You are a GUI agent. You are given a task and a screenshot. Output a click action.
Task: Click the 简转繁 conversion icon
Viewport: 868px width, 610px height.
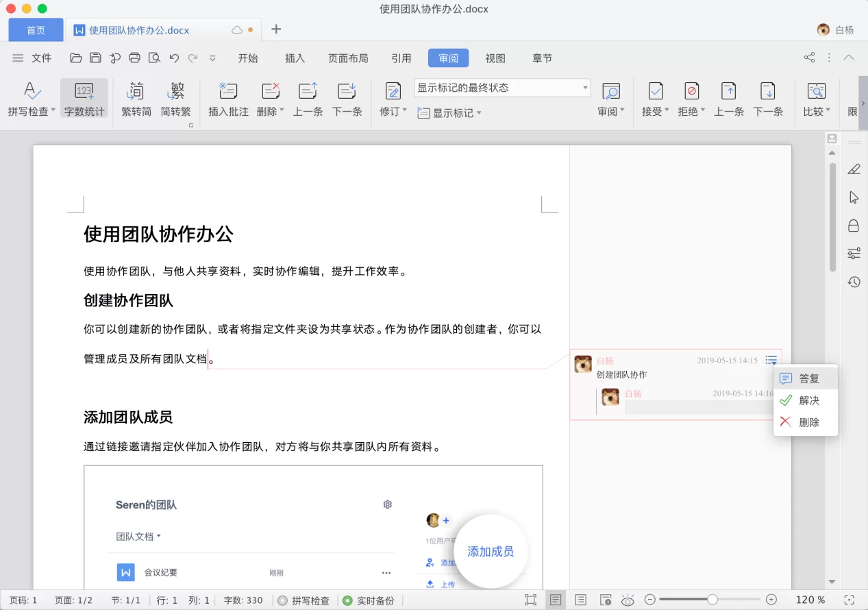[x=176, y=91]
